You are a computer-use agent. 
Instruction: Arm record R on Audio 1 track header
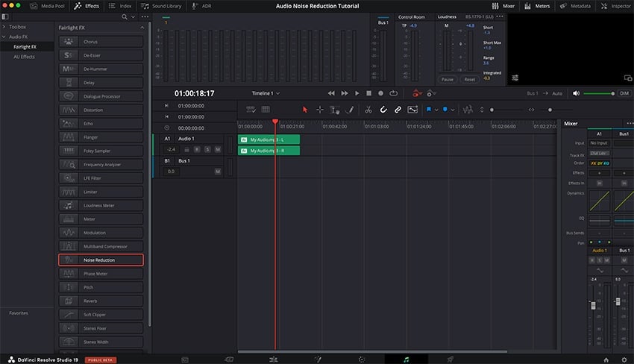197,150
